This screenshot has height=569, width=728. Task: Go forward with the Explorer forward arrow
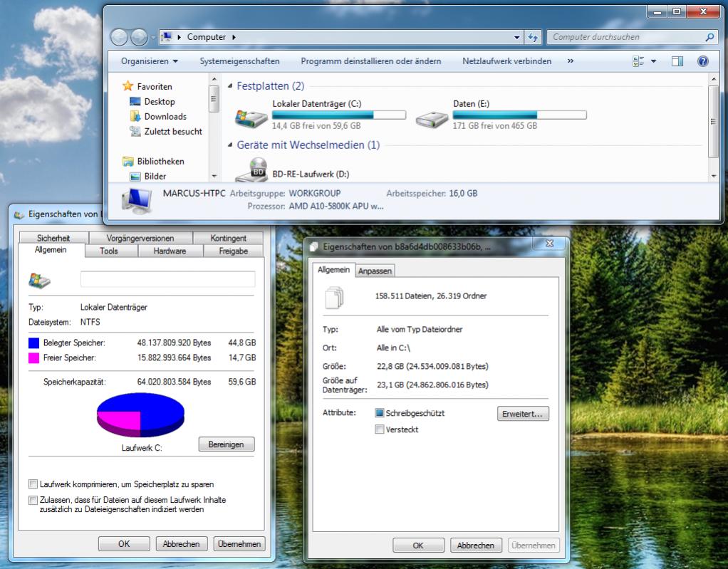[x=139, y=37]
